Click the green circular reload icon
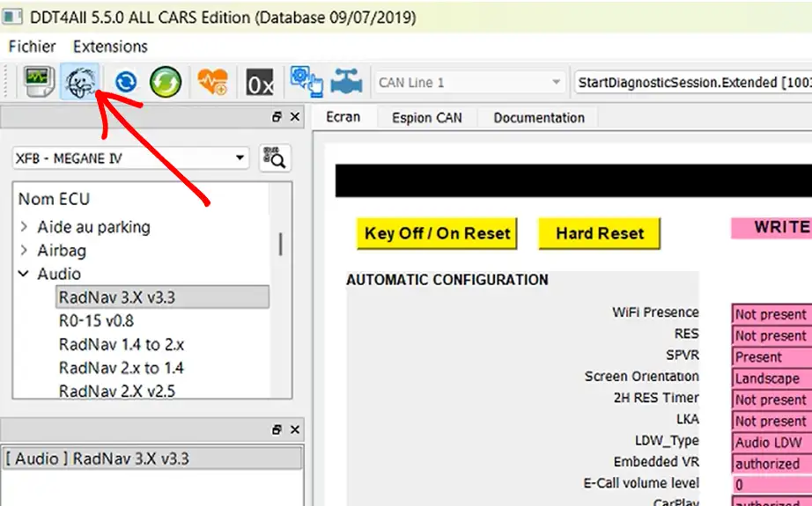Image resolution: width=812 pixels, height=506 pixels. [x=166, y=82]
